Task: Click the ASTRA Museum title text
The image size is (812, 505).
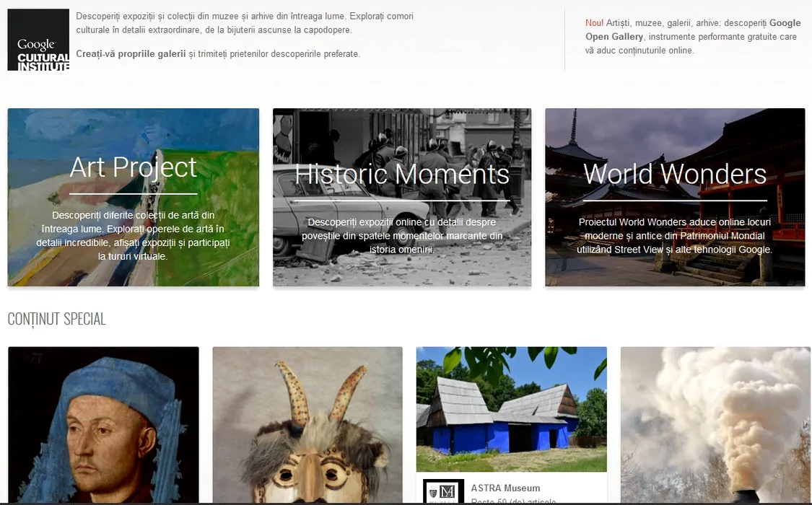Action: [x=505, y=488]
